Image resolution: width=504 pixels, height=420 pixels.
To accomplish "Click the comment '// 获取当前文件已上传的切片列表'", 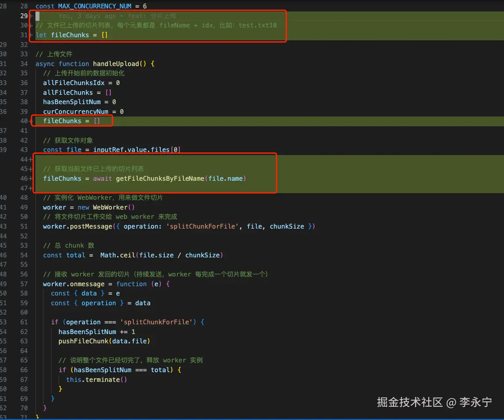I will 93,169.
